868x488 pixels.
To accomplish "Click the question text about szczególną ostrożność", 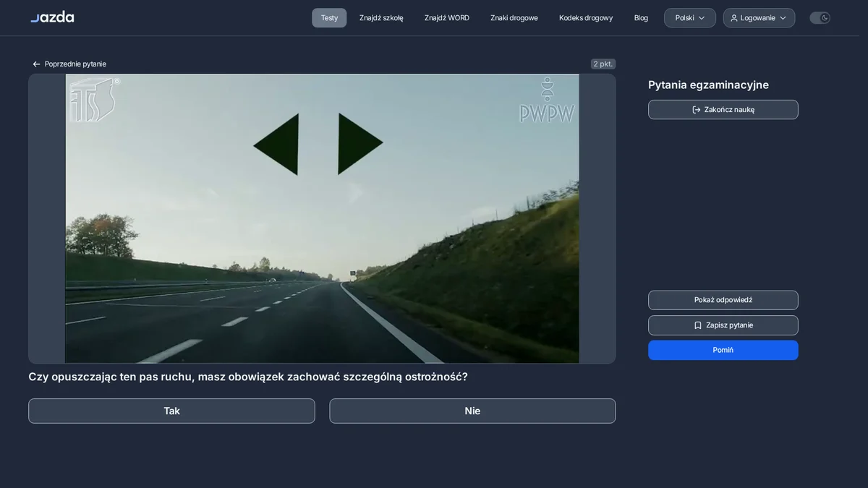I will (248, 377).
